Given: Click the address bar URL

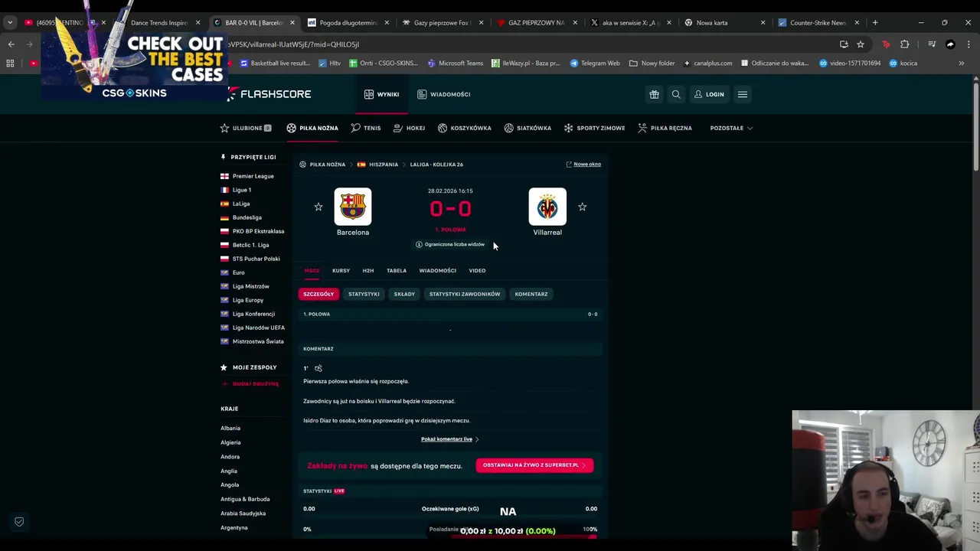Looking at the screenshot, I should click(x=294, y=44).
